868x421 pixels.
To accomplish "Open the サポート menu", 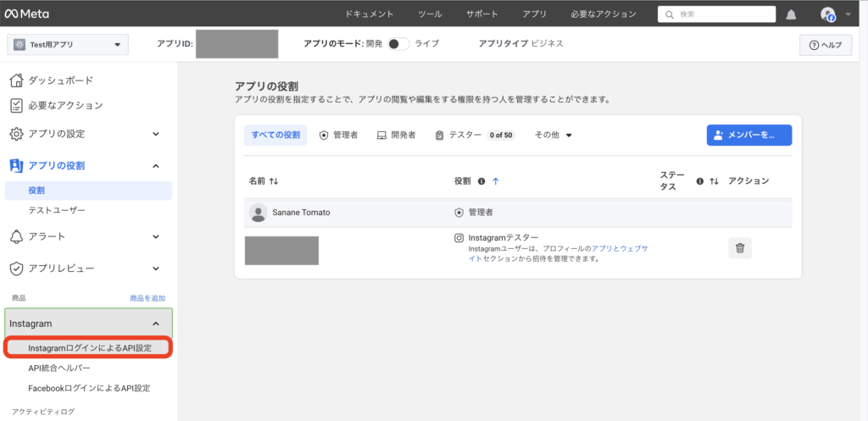I will (x=482, y=14).
